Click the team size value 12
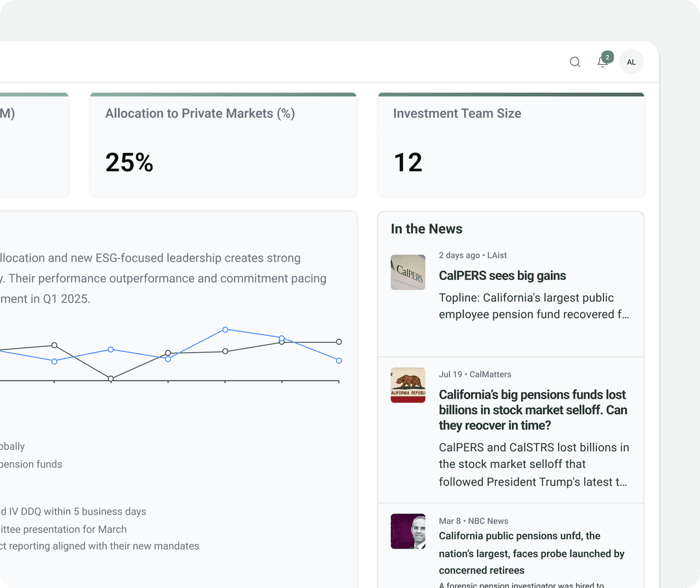Viewport: 700px width, 588px height. 408,162
